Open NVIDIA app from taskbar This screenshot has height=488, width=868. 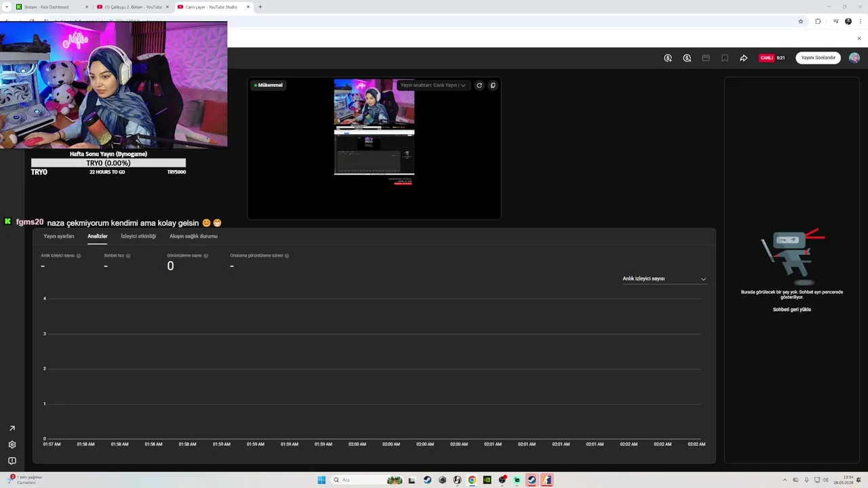(487, 480)
